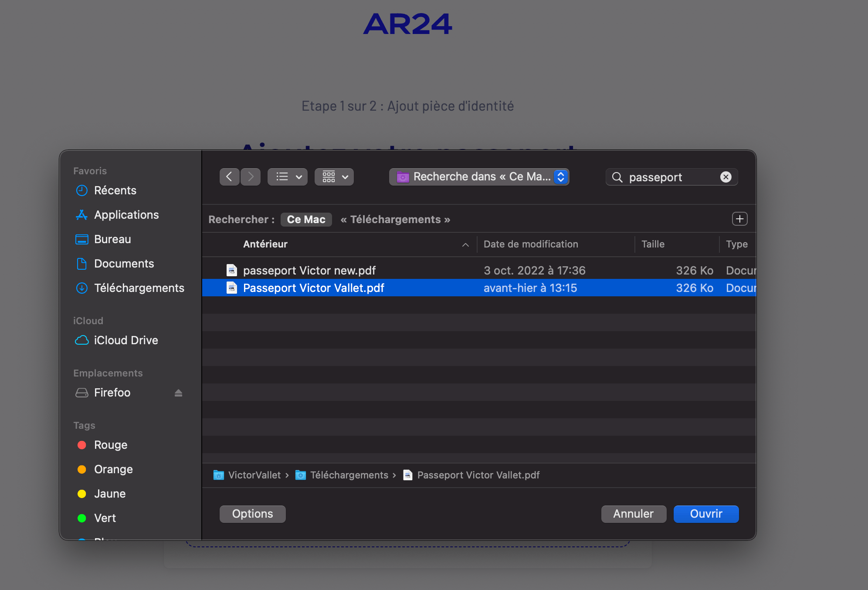Select the 'Jaune' tag

pos(110,494)
